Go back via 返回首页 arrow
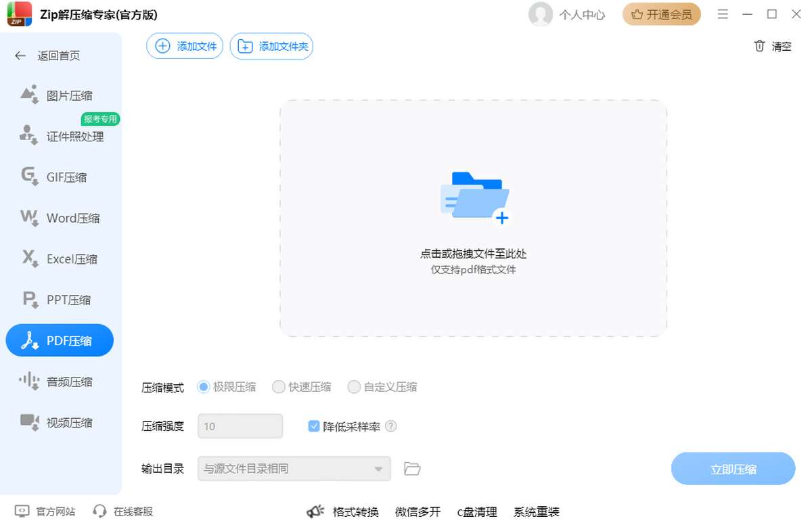Screen dimensions: 812x525 pos(20,55)
